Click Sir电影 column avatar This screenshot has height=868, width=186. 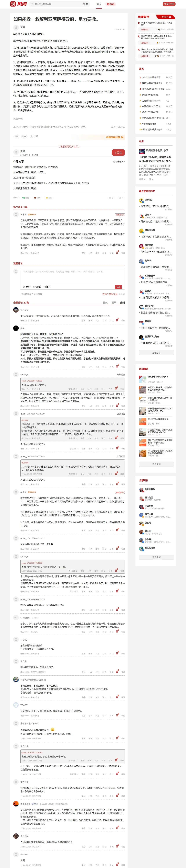(141, 201)
